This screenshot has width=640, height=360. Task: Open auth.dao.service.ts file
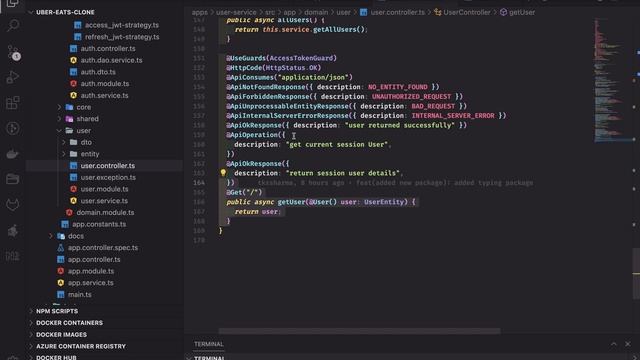[111, 60]
